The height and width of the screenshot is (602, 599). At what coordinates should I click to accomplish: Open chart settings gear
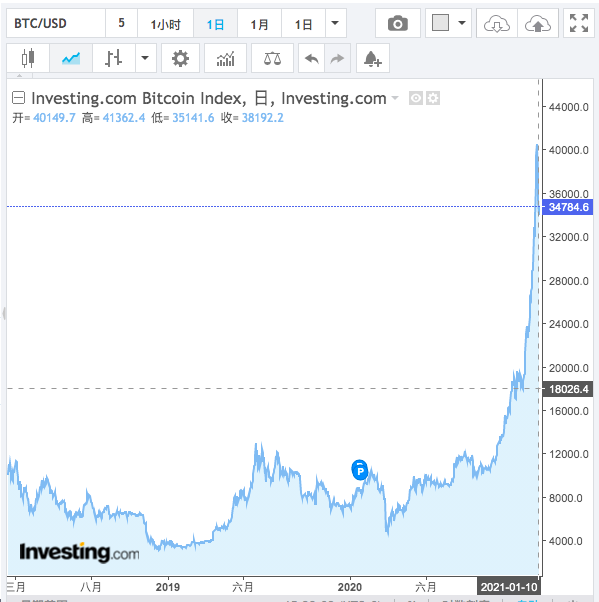(x=180, y=58)
